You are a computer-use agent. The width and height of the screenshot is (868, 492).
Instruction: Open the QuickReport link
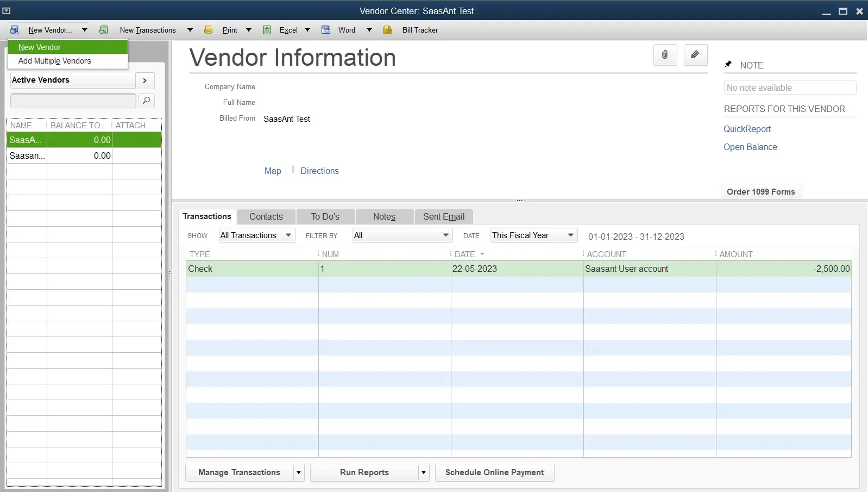click(x=747, y=129)
